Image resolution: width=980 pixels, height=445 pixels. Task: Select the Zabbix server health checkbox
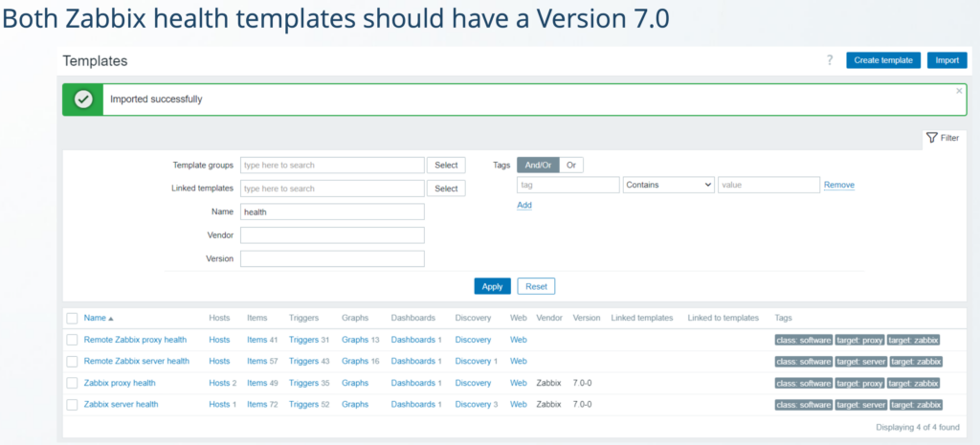pos(73,405)
